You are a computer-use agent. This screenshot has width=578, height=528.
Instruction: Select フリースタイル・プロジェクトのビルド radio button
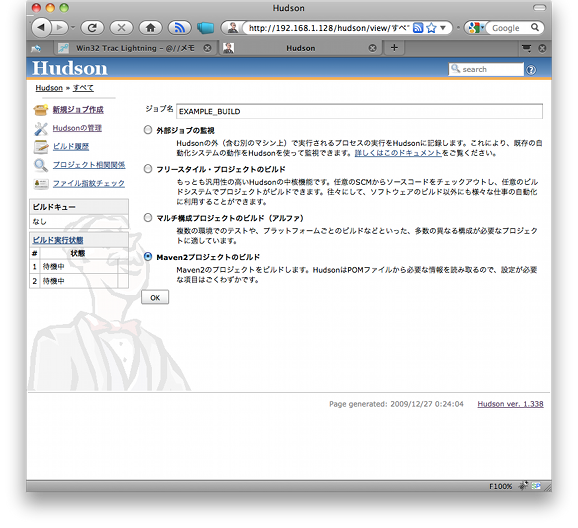coord(148,169)
